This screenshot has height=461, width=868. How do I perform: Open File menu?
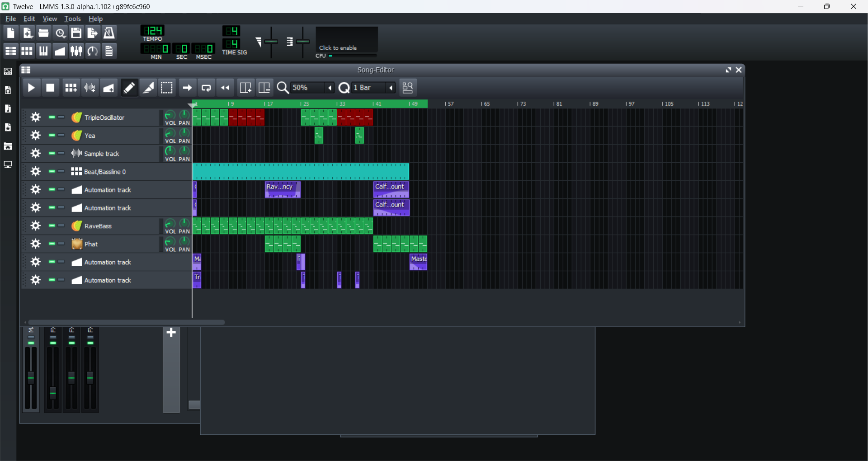pyautogui.click(x=10, y=19)
